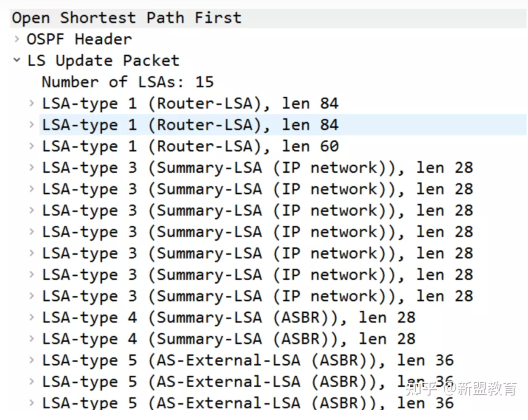The width and height of the screenshot is (528, 420).
Task: Collapse the LS Update Packet tree
Action: pos(17,60)
